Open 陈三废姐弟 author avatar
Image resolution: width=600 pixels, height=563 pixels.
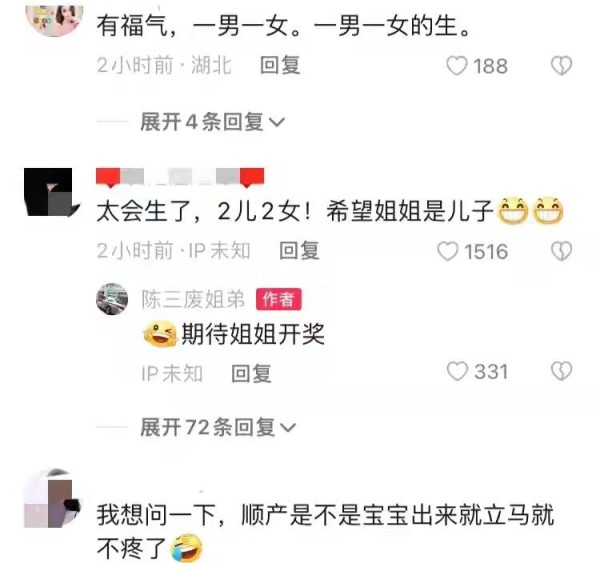(112, 299)
